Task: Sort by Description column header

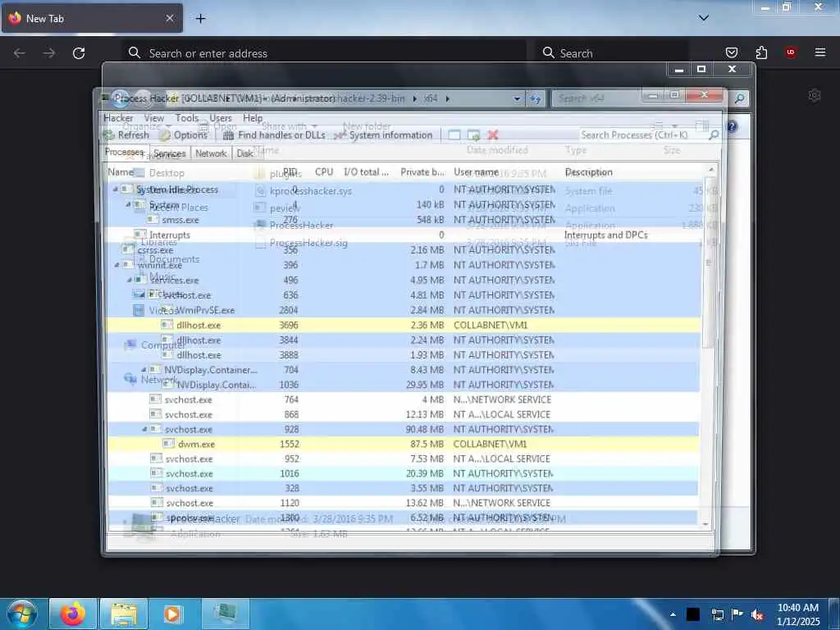Action: click(x=588, y=172)
